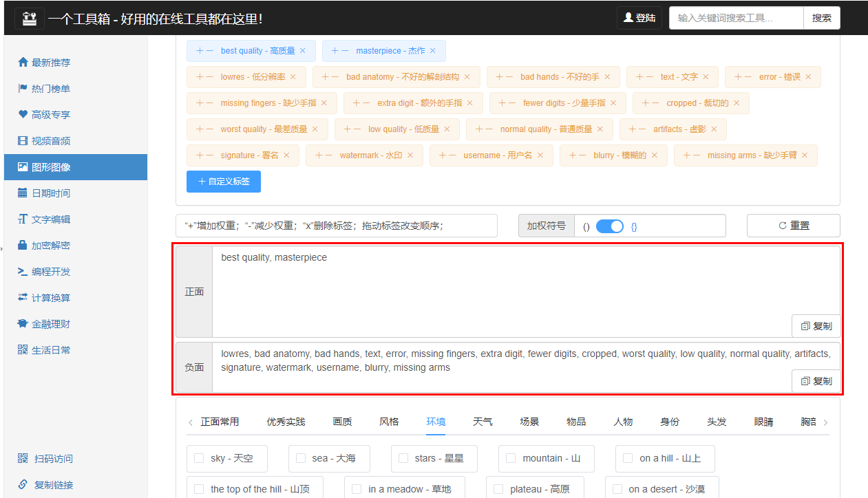Remove the extra digit tag

[x=470, y=103]
